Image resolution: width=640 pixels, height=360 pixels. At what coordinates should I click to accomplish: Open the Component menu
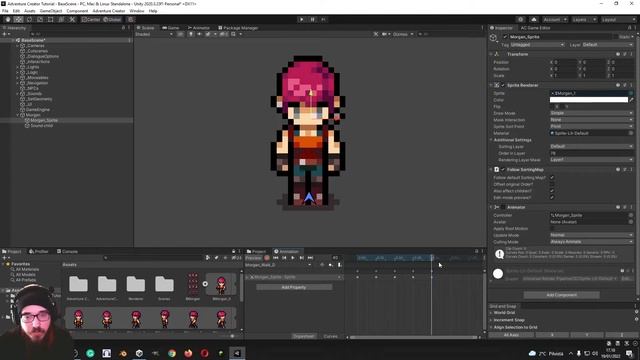(77, 11)
